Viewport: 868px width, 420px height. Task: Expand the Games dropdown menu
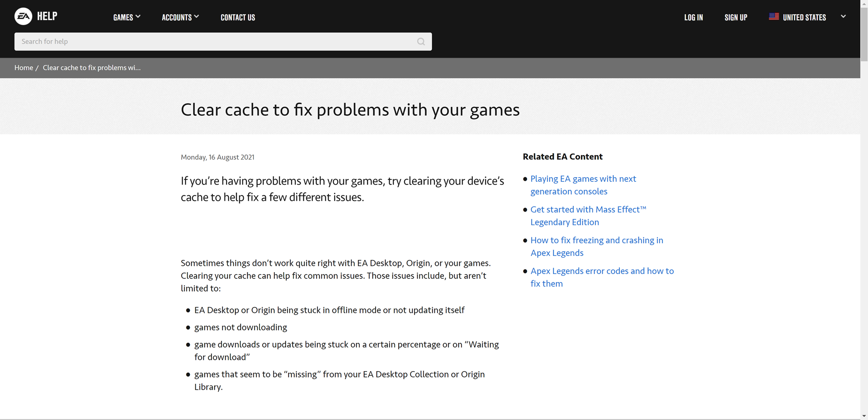127,17
